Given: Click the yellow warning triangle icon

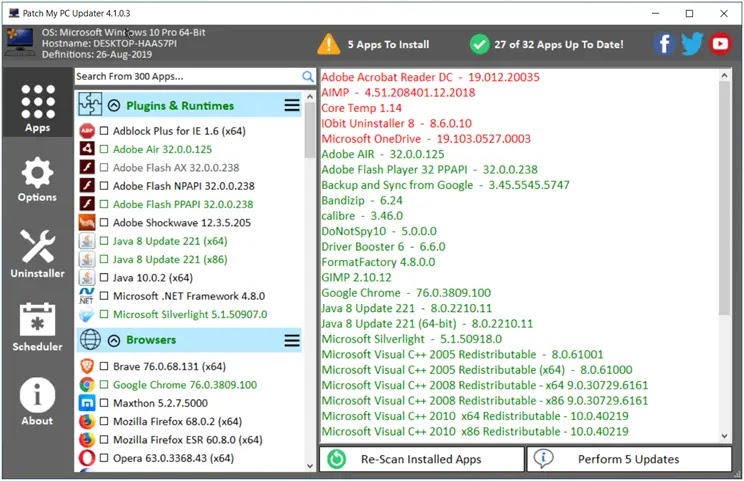Looking at the screenshot, I should point(328,44).
